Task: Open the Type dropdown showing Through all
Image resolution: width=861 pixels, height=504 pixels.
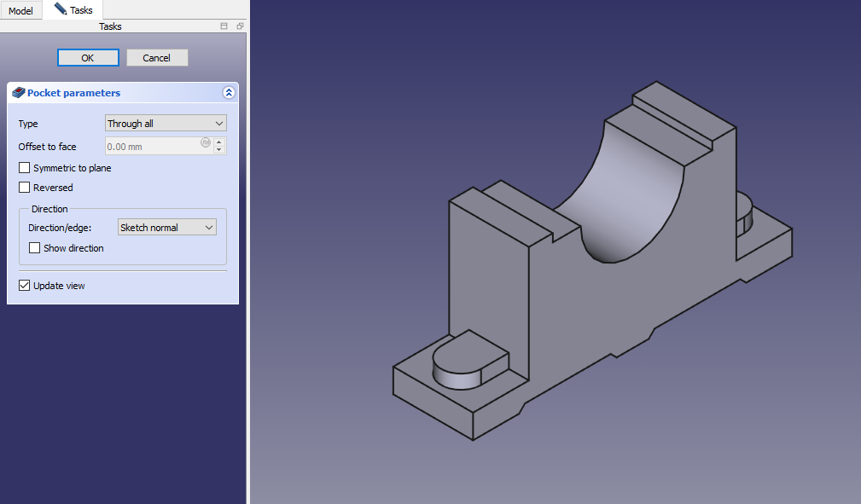Action: pyautogui.click(x=166, y=124)
